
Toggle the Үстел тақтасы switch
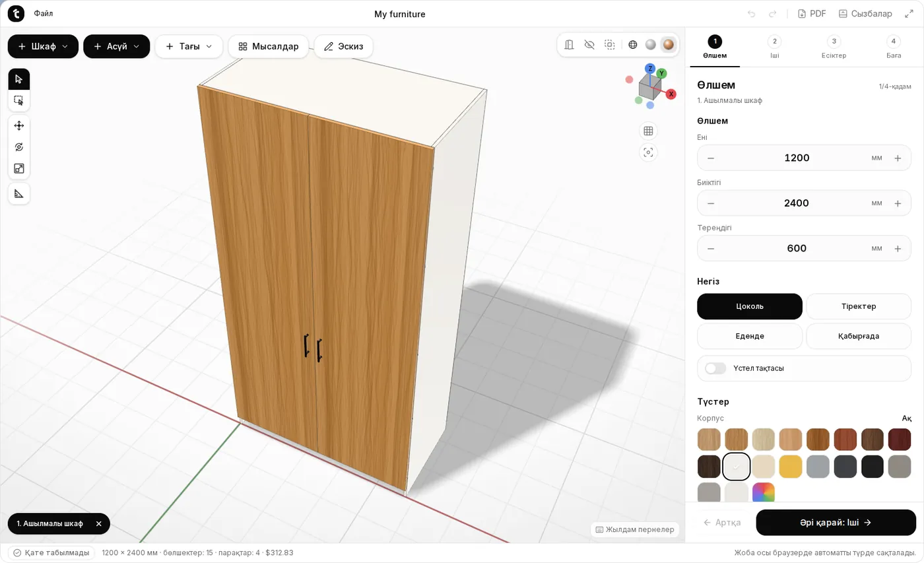(x=715, y=368)
